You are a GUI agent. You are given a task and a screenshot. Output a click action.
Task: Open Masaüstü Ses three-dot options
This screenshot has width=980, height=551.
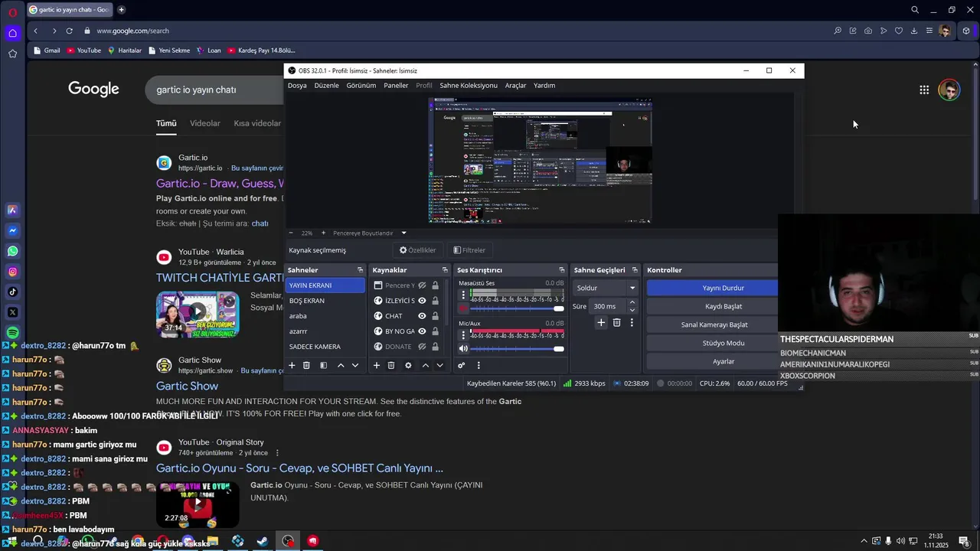[462, 295]
